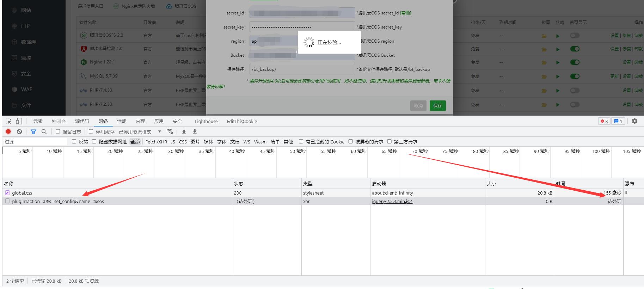
Task: Open the about:client:-Infinity initiator link
Action: pos(392,193)
